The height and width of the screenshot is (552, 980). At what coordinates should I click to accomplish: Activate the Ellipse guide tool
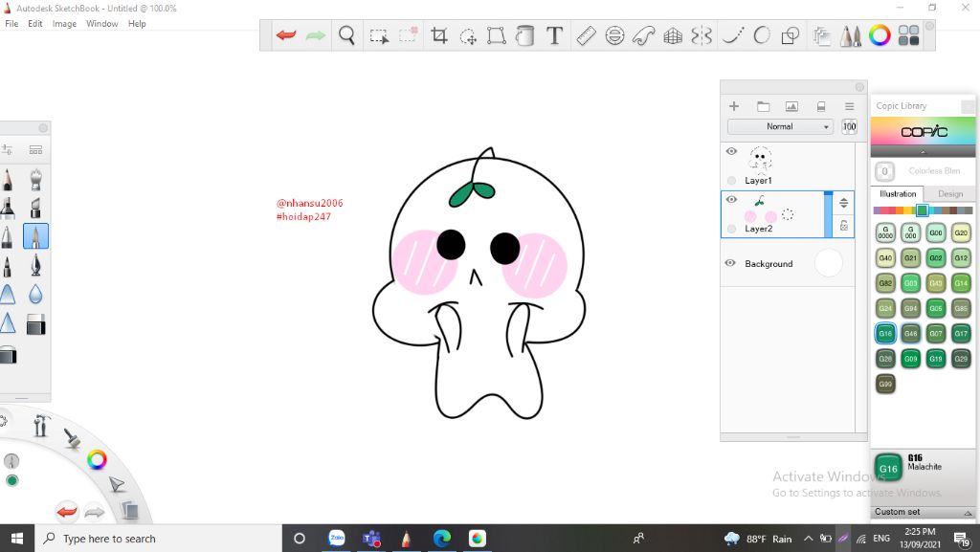[615, 35]
